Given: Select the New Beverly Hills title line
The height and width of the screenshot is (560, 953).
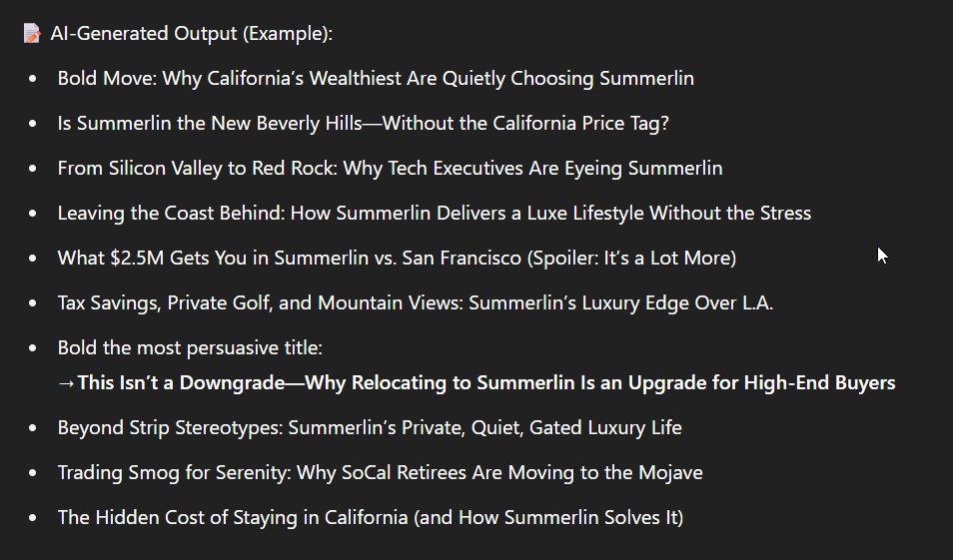Looking at the screenshot, I should click(x=363, y=124).
